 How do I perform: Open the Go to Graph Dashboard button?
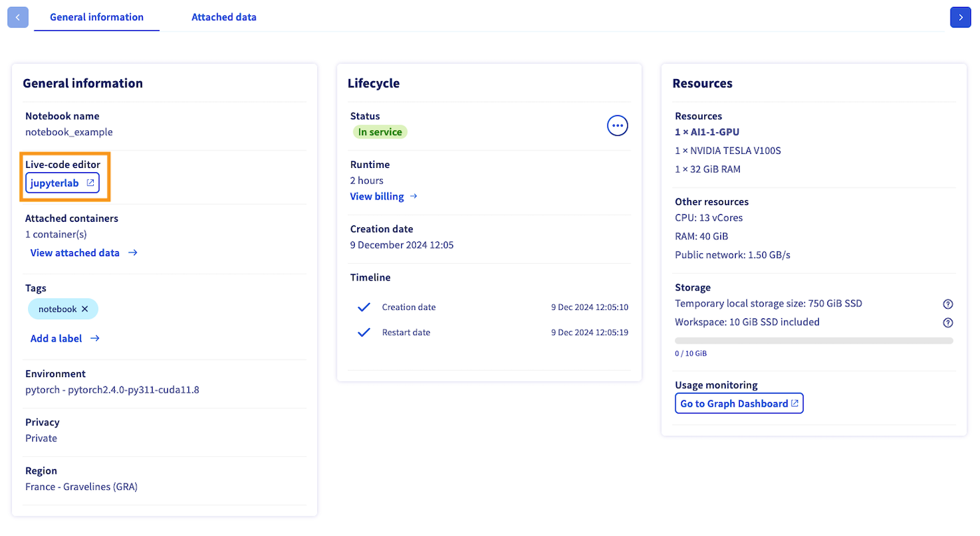point(738,404)
